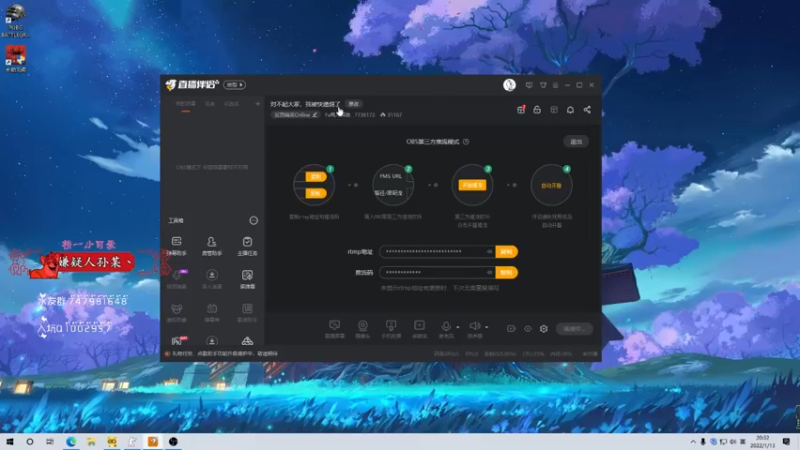Open the mode pill dropdown beside the logo
800x450 pixels.
click(x=234, y=85)
